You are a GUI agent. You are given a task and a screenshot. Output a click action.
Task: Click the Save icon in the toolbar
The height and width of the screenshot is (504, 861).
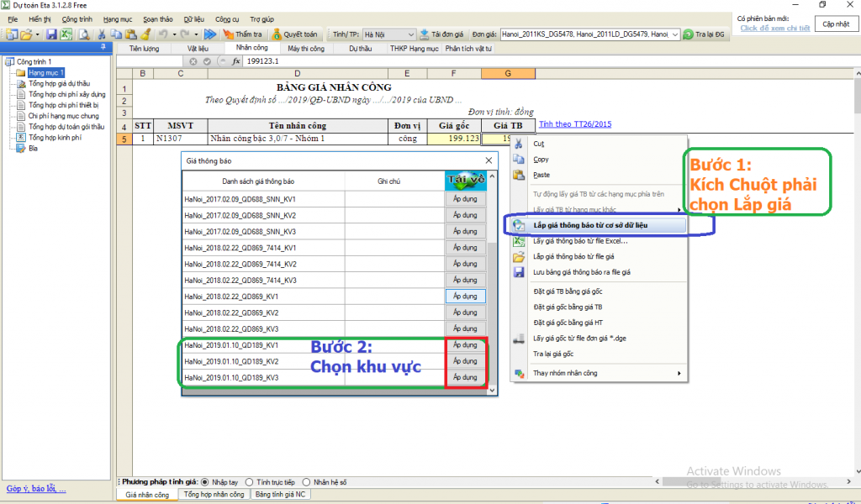click(51, 34)
